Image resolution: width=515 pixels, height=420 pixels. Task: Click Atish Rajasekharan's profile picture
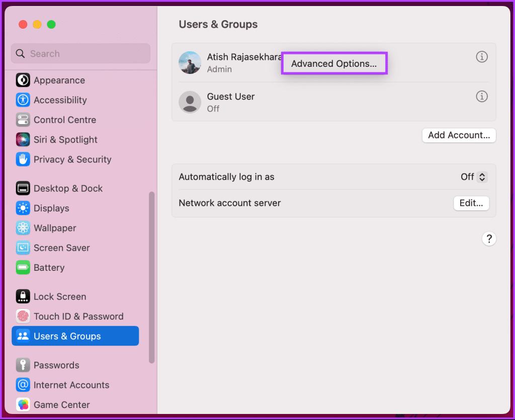pyautogui.click(x=190, y=62)
